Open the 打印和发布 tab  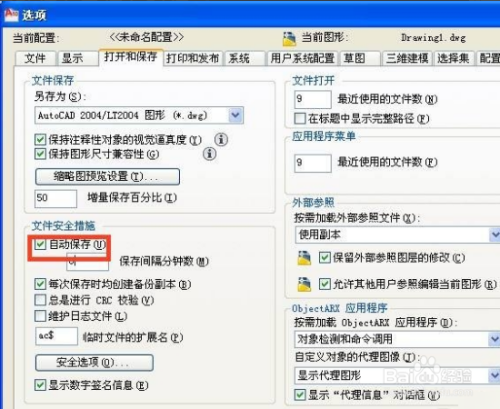[193, 58]
